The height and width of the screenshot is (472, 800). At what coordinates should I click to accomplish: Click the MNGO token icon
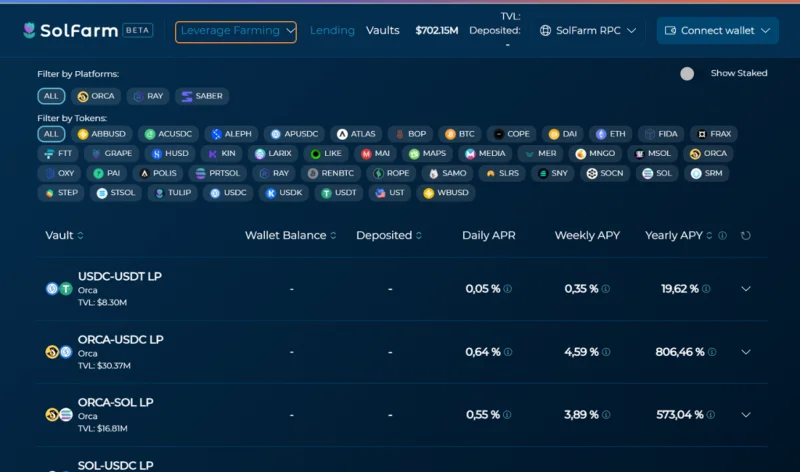pos(580,154)
